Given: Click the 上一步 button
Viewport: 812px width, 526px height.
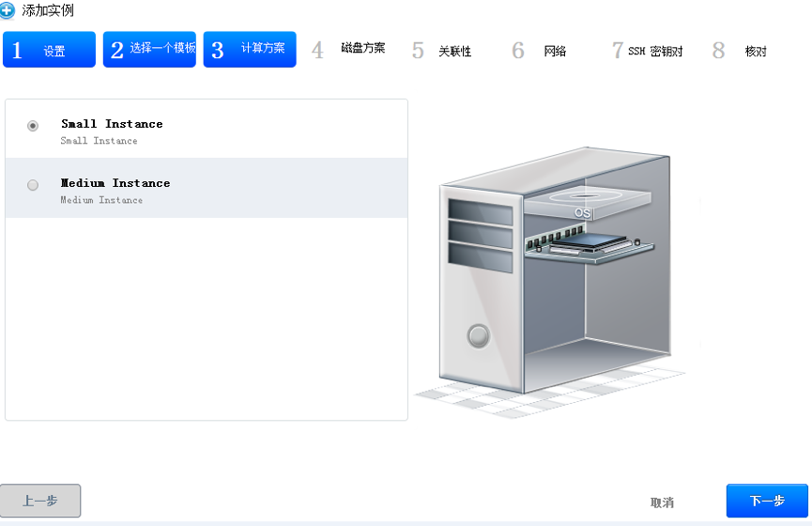Looking at the screenshot, I should point(40,501).
